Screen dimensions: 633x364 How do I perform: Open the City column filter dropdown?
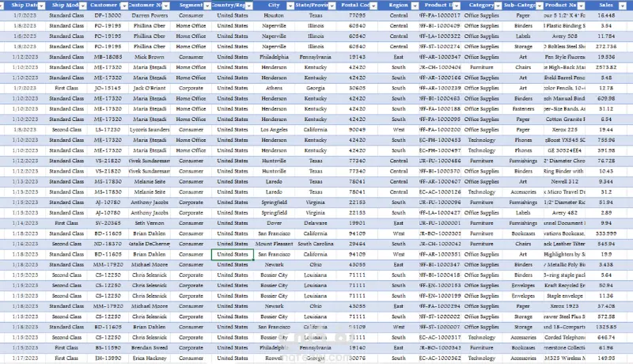290,6
